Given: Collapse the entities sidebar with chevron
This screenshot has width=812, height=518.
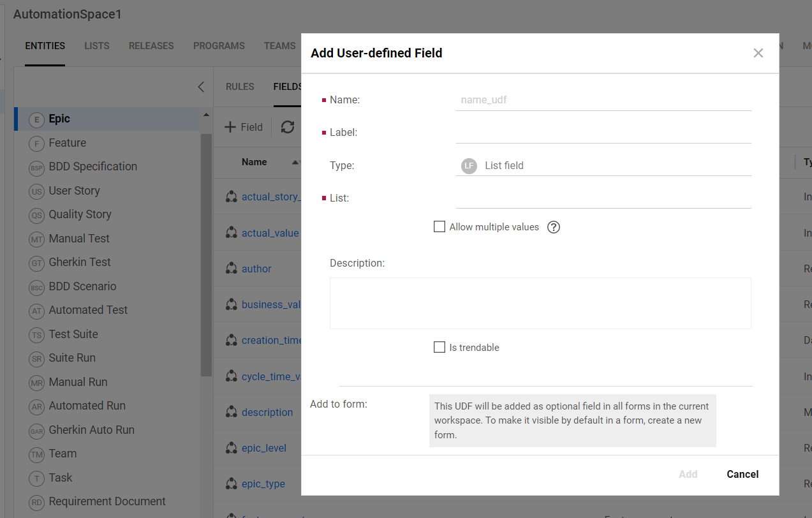Looking at the screenshot, I should click(x=201, y=87).
